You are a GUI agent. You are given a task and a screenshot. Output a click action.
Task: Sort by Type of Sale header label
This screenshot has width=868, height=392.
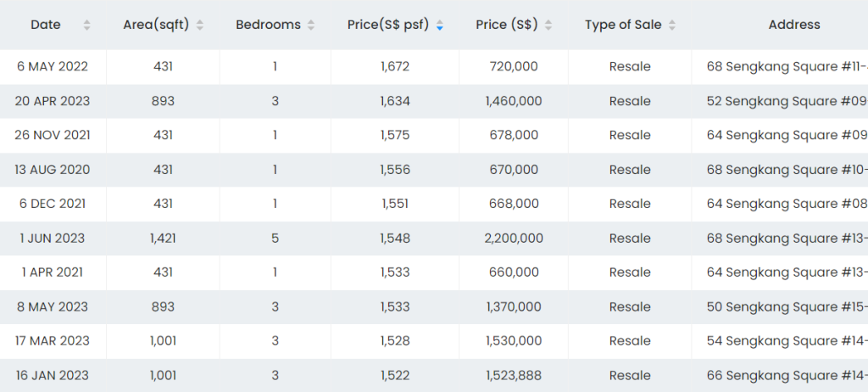624,25
